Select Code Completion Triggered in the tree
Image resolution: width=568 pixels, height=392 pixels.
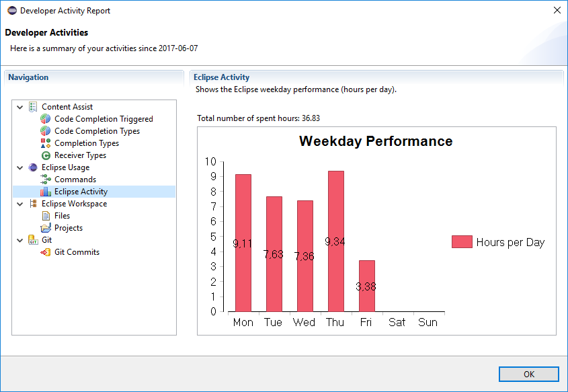coord(104,119)
